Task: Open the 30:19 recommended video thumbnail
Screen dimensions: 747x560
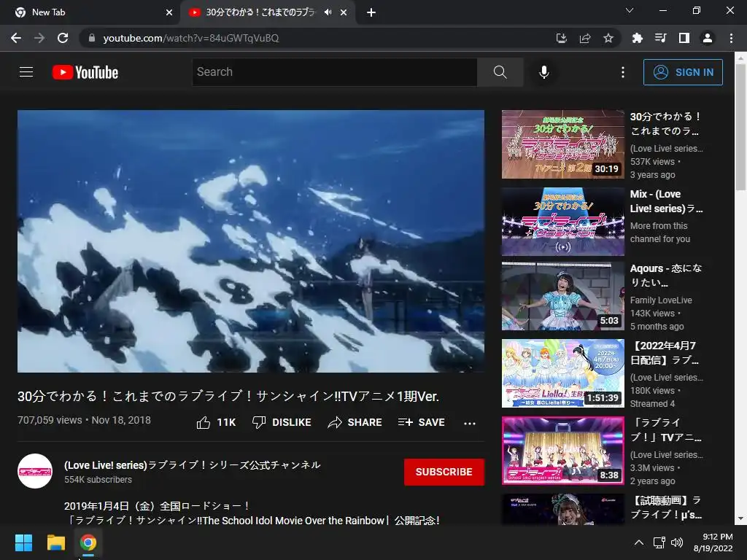Action: pos(562,144)
